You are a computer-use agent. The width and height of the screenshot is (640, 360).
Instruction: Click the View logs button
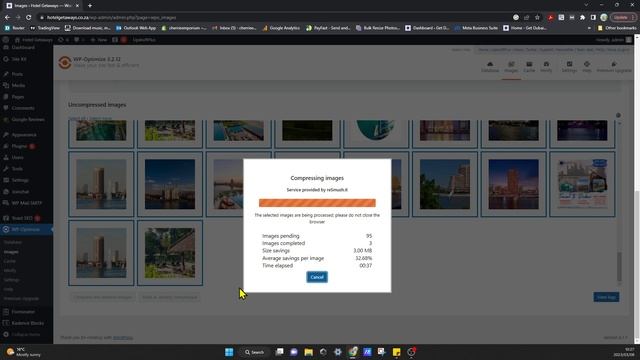click(606, 297)
